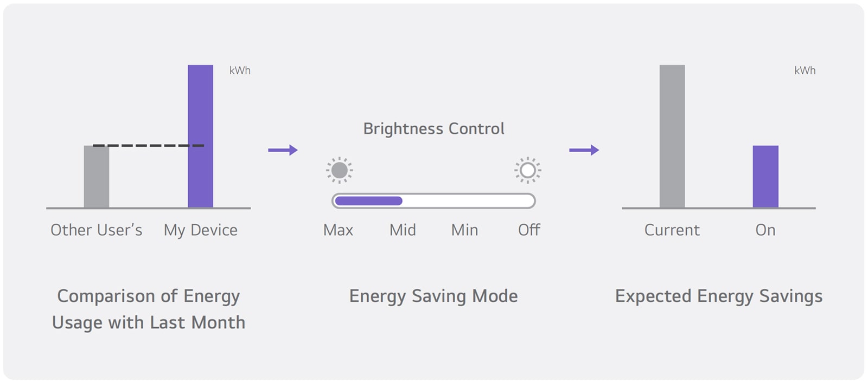Click the purple On energy bar
Screen dimensions: 868x382
pyautogui.click(x=765, y=177)
